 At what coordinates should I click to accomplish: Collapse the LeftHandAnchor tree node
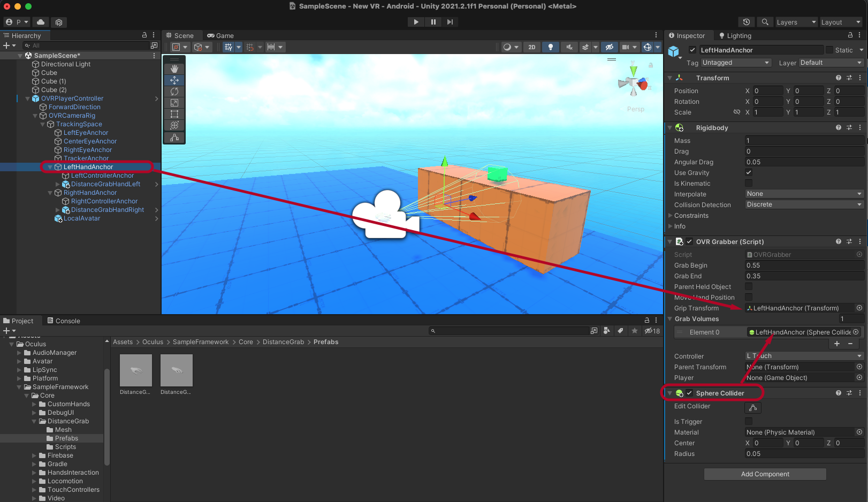pos(50,167)
